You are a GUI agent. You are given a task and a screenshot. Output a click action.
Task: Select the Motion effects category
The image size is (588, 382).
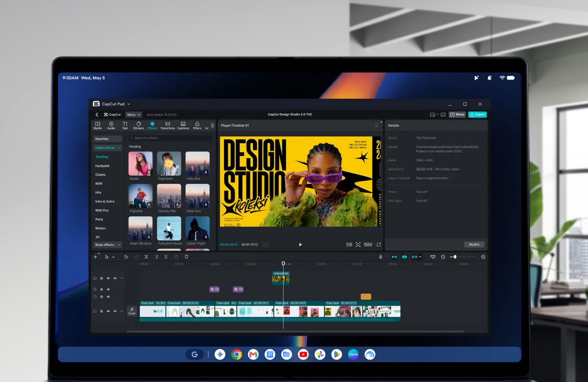point(100,229)
